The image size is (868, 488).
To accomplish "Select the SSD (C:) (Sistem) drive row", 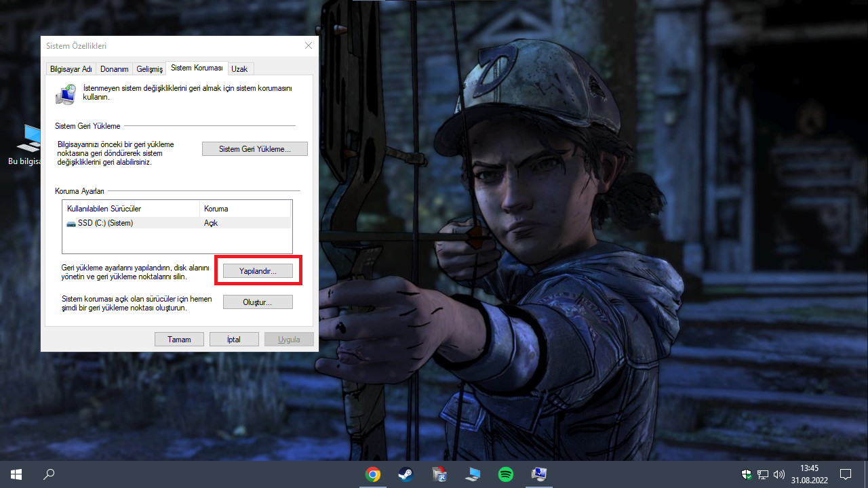I will pyautogui.click(x=177, y=223).
